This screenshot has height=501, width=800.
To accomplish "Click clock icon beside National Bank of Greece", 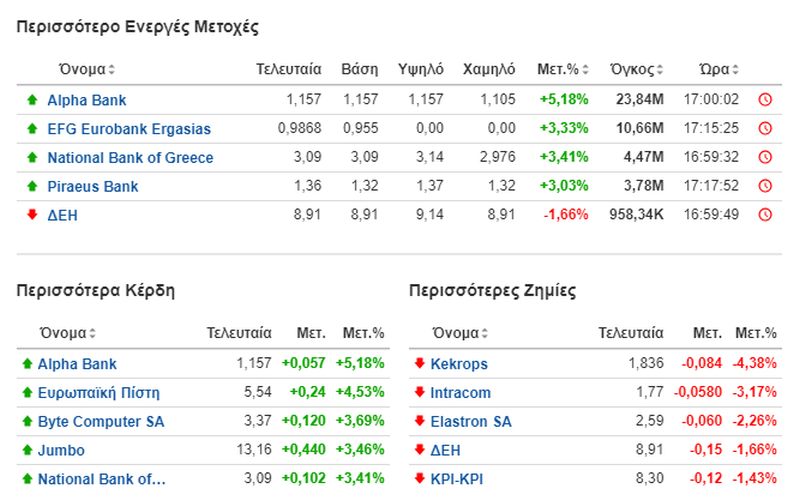I will pos(765,157).
